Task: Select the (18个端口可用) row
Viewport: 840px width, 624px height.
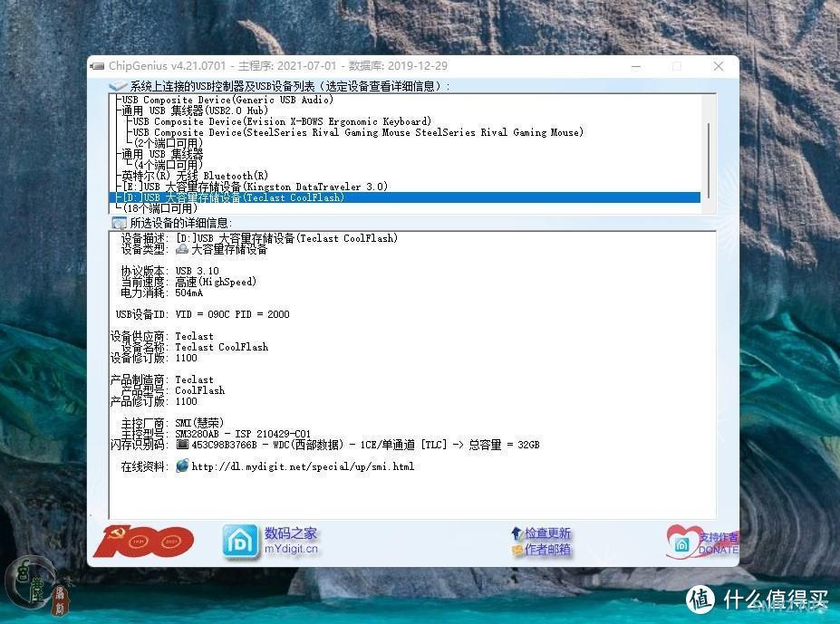Action: coord(159,207)
